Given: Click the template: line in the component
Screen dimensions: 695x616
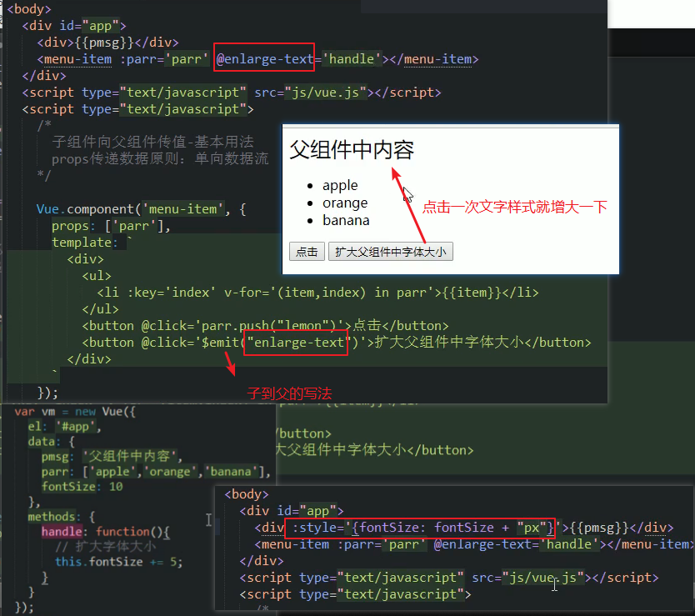Looking at the screenshot, I should [x=92, y=242].
